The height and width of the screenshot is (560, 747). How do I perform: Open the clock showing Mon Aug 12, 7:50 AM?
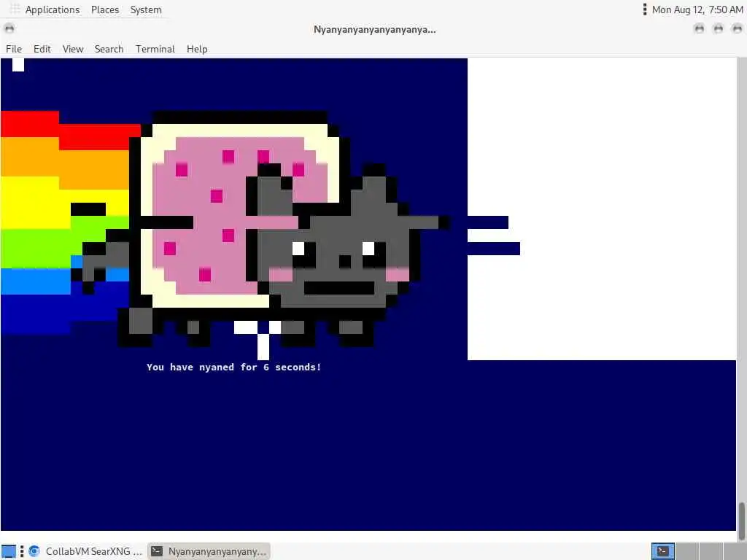pos(697,9)
